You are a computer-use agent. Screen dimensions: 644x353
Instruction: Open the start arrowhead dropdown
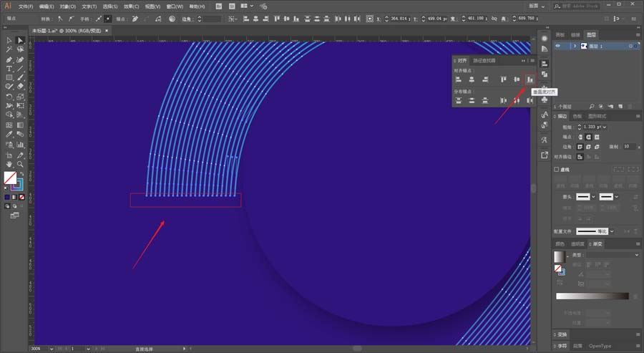593,197
